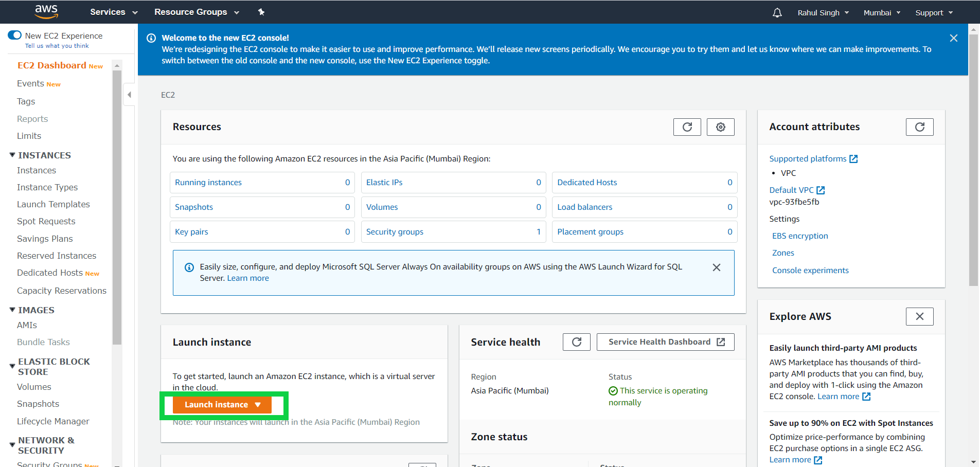This screenshot has height=467, width=980.
Task: Click the pin icon in the top navigation
Action: coord(261,11)
